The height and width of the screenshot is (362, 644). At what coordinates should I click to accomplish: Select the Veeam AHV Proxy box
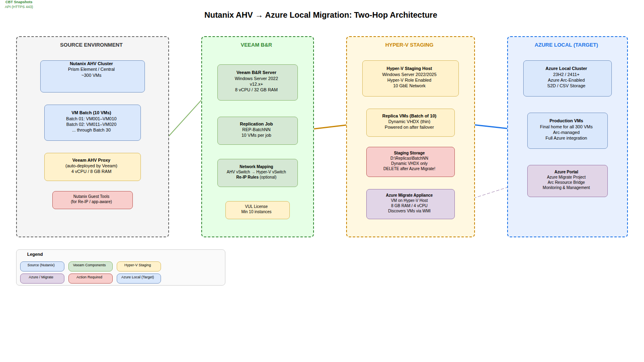(x=93, y=167)
